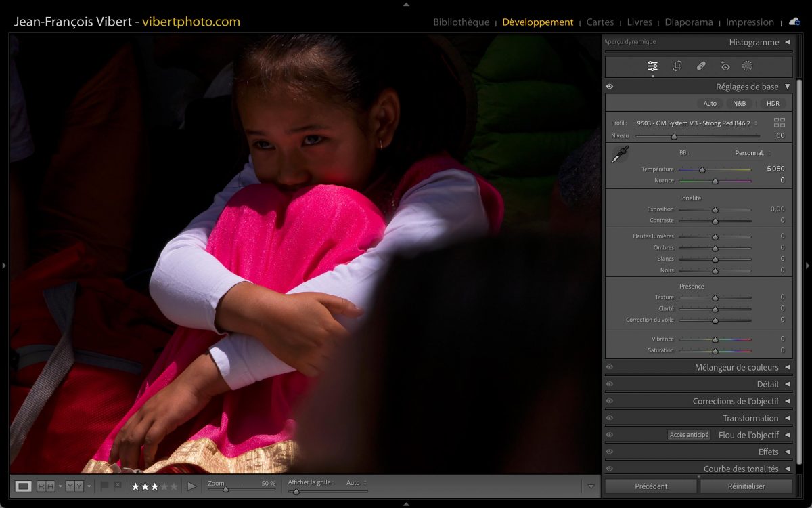
Task: Pick the white balance eyedropper
Action: pos(619,154)
